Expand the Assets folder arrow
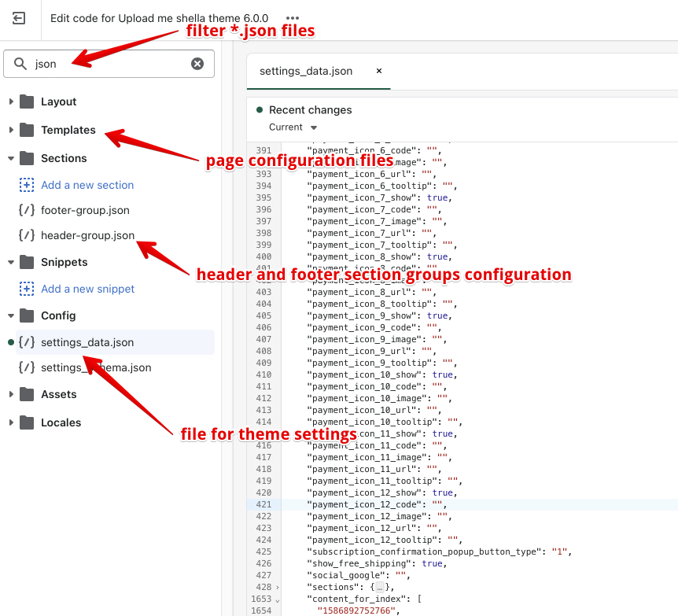This screenshot has height=616, width=678. [11, 394]
